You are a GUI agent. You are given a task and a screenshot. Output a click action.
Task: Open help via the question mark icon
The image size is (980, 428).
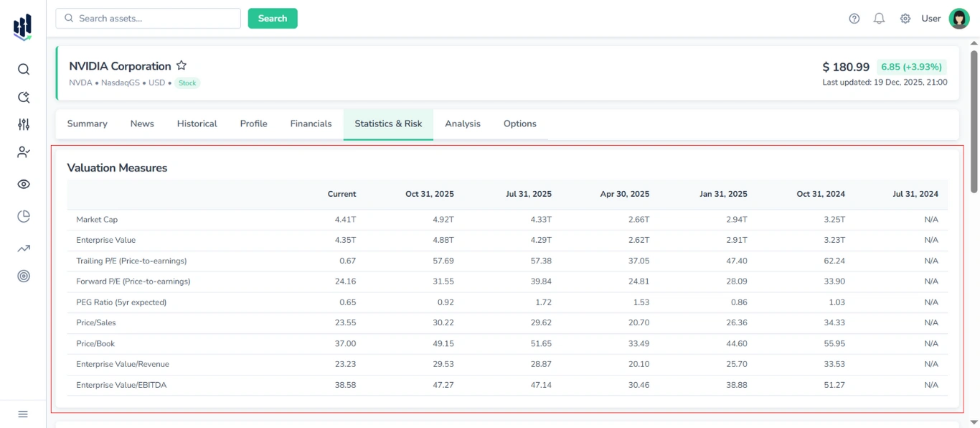[854, 18]
